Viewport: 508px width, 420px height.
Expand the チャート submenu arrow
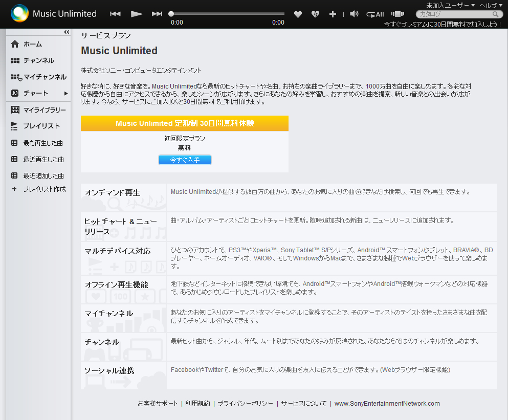66,93
